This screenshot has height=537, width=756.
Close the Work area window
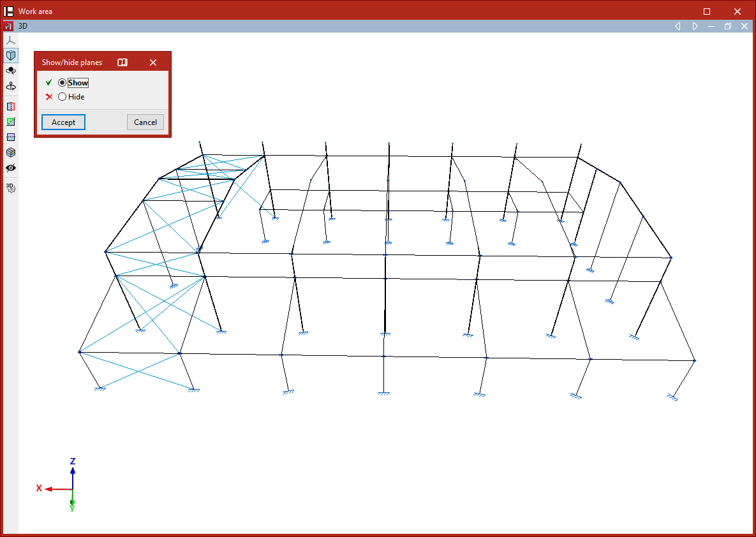pyautogui.click(x=737, y=11)
